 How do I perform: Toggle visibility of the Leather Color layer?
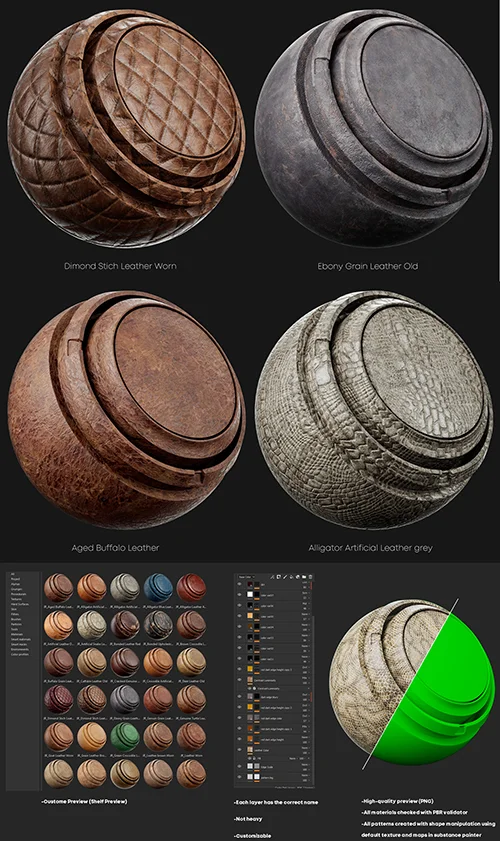[x=239, y=750]
